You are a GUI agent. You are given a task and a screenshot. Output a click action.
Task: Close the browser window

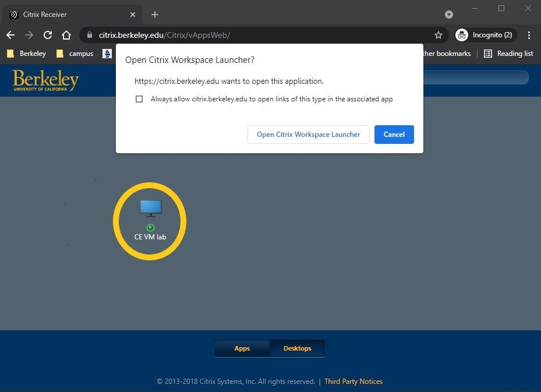pyautogui.click(x=528, y=8)
